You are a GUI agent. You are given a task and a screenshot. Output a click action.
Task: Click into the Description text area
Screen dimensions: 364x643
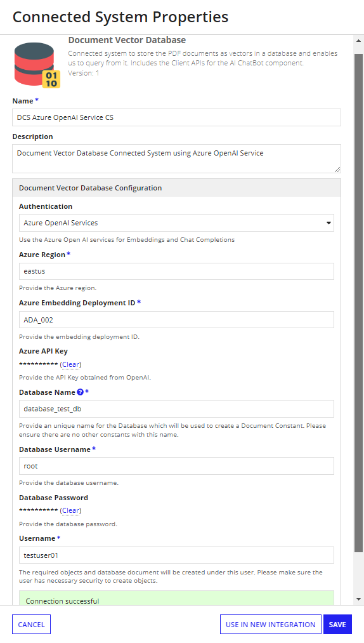[x=177, y=158]
